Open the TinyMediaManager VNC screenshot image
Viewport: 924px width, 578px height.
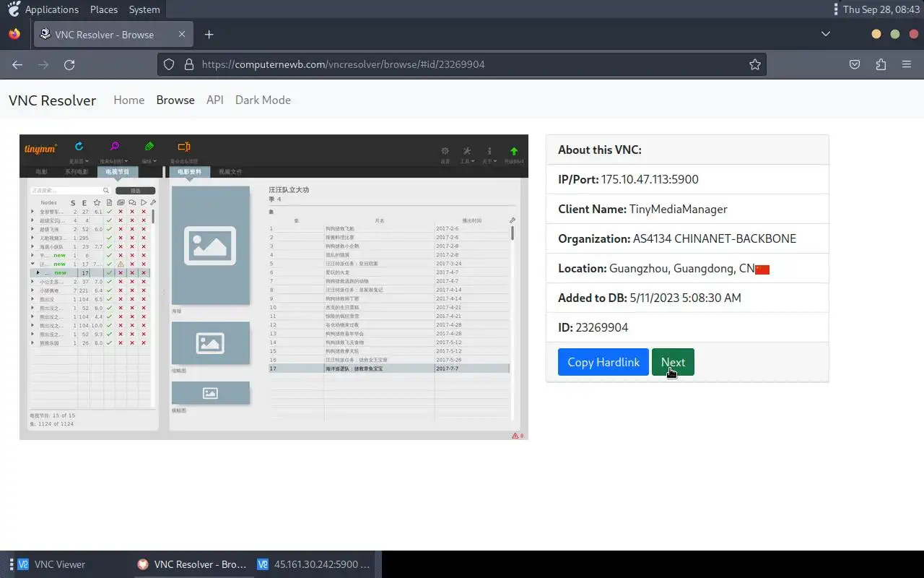coord(274,287)
